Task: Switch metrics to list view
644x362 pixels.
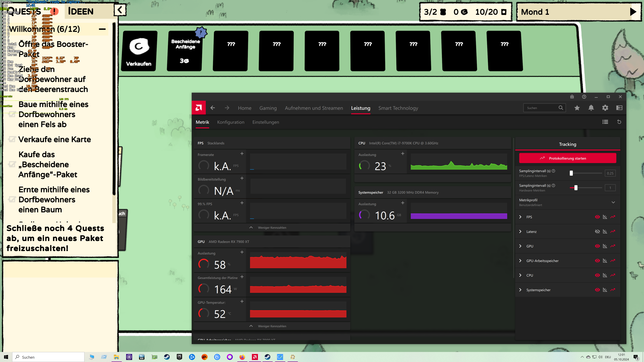Action: (605, 122)
